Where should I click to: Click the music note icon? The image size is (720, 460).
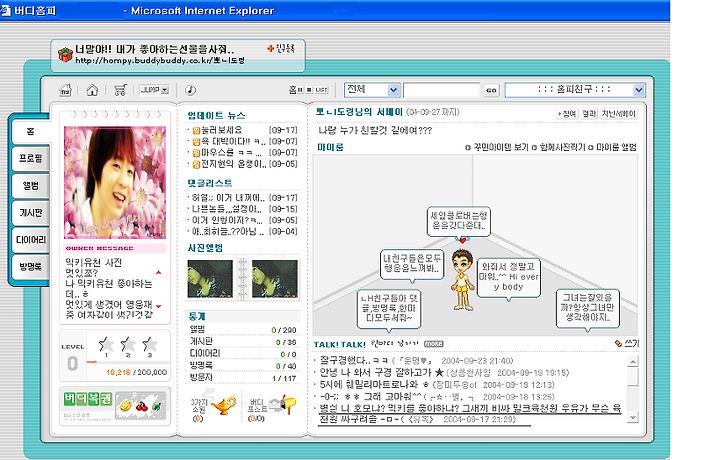coord(191,90)
